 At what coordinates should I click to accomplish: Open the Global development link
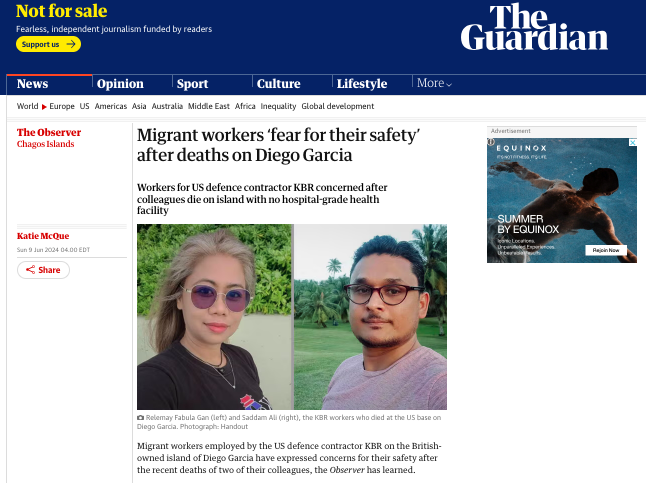(337, 106)
